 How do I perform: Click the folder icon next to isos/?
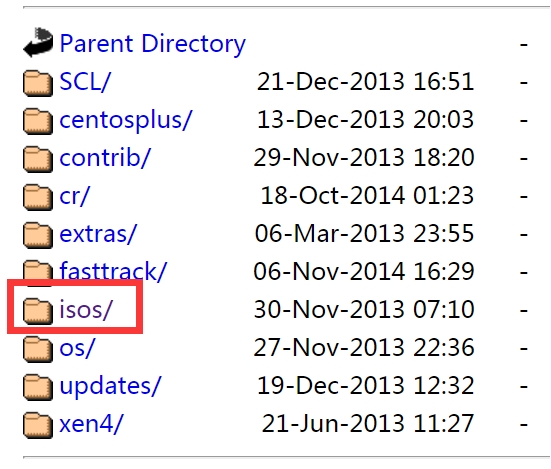[x=38, y=311]
